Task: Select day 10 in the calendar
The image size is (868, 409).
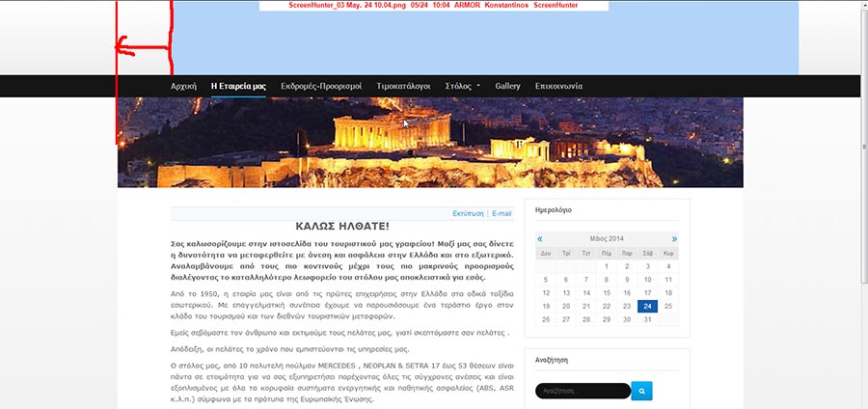Action: coord(648,280)
